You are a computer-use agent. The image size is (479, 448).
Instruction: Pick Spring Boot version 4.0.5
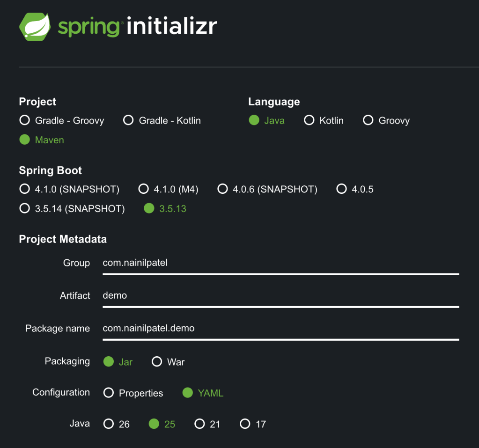(342, 189)
